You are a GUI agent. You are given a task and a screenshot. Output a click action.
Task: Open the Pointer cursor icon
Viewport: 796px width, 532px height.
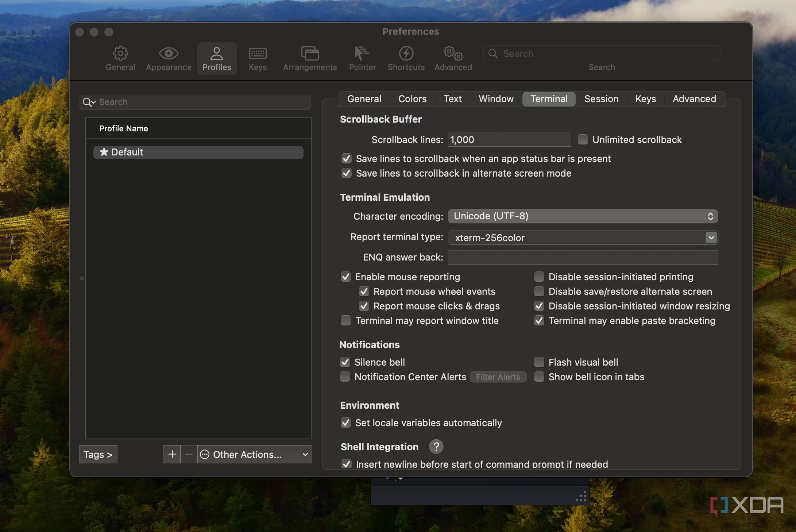pyautogui.click(x=362, y=53)
